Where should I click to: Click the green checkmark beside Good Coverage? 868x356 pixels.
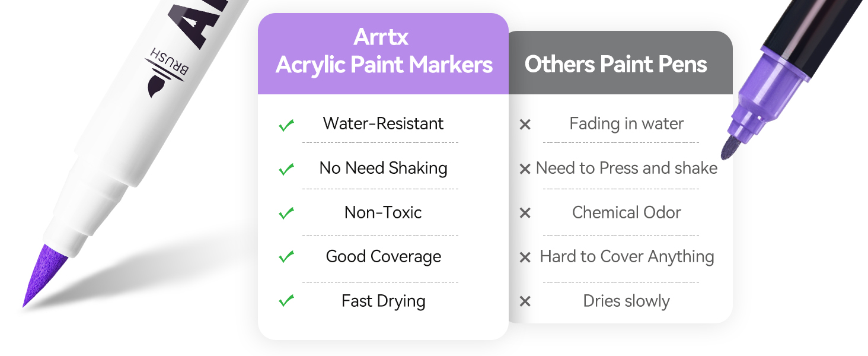point(286,257)
